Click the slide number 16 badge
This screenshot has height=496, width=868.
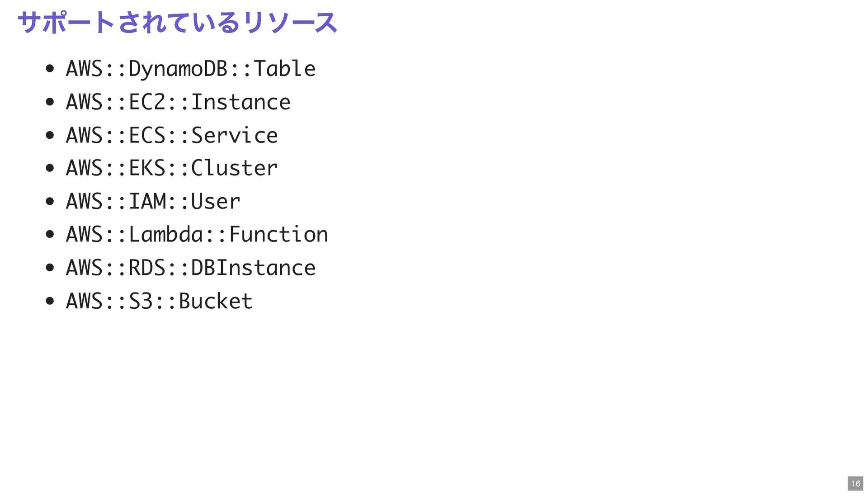click(855, 483)
